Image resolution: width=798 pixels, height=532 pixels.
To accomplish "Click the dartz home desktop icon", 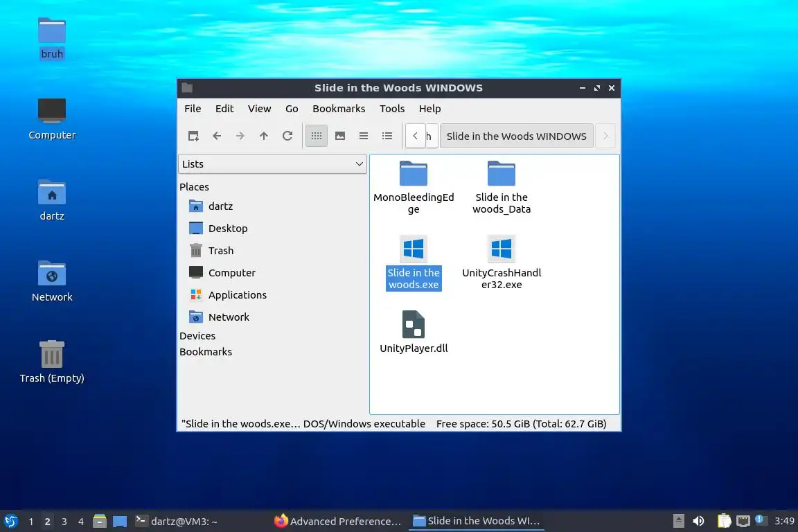I will [52, 200].
